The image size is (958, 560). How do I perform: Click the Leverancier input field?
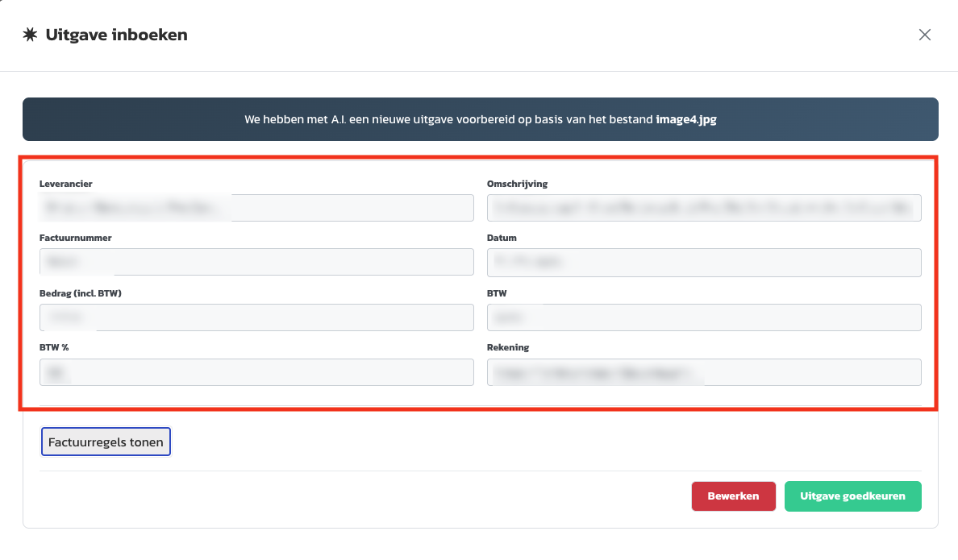click(256, 208)
